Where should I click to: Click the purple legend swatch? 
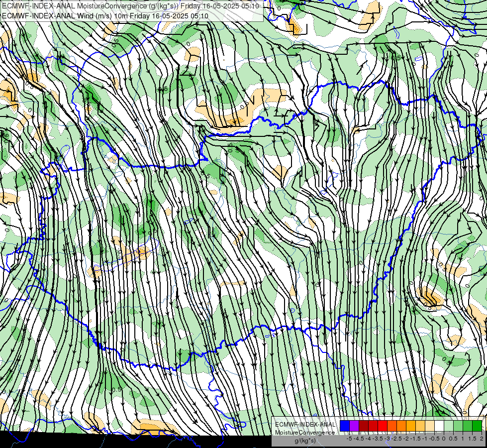[354, 426]
